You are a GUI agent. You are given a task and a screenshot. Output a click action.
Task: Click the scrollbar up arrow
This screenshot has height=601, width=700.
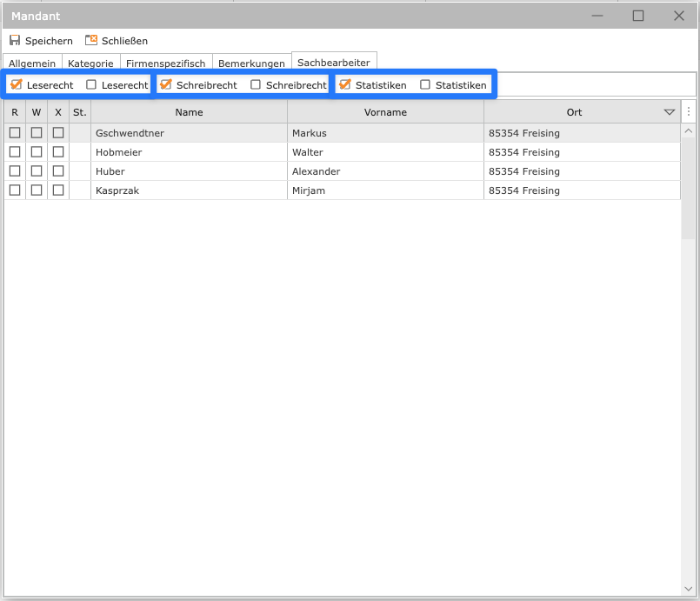click(689, 131)
